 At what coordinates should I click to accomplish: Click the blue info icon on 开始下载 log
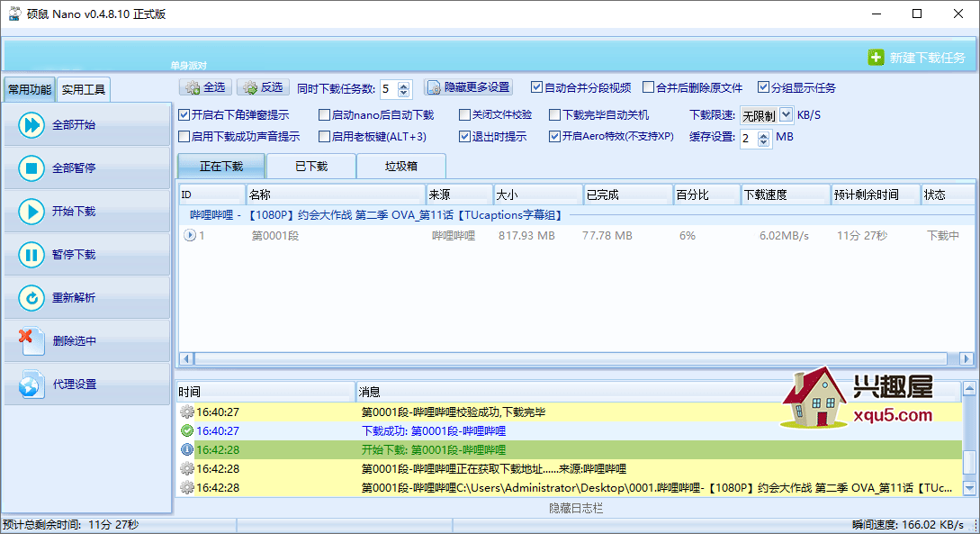pos(187,449)
